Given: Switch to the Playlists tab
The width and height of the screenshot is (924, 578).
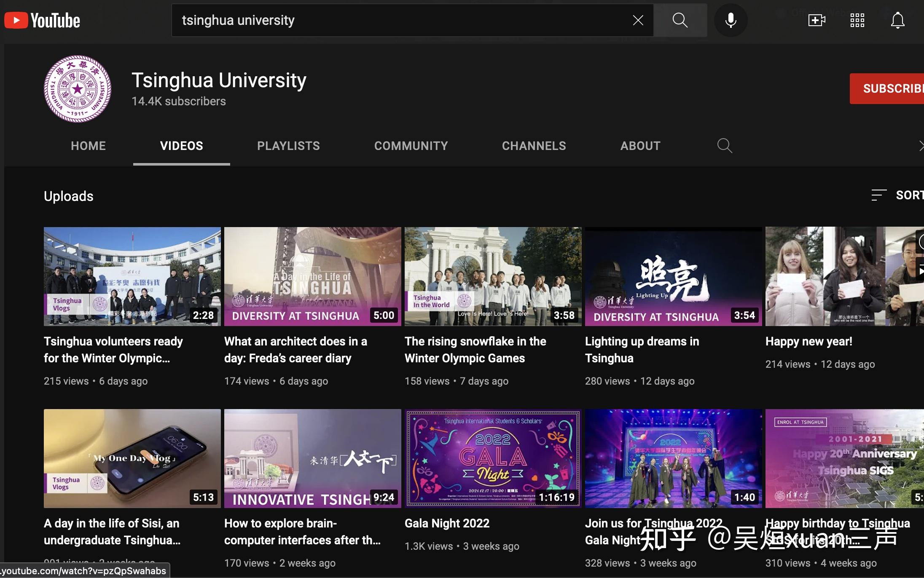Looking at the screenshot, I should point(288,146).
